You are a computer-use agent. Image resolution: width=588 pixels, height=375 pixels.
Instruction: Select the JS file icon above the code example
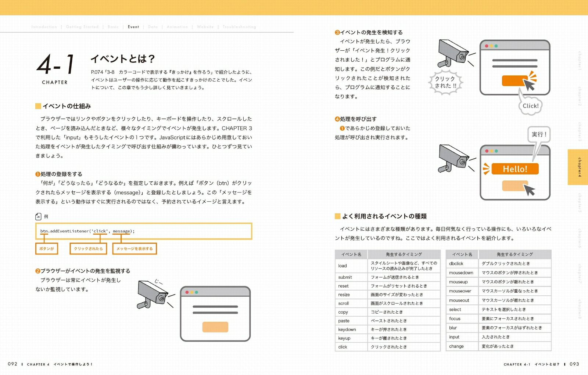(38, 216)
